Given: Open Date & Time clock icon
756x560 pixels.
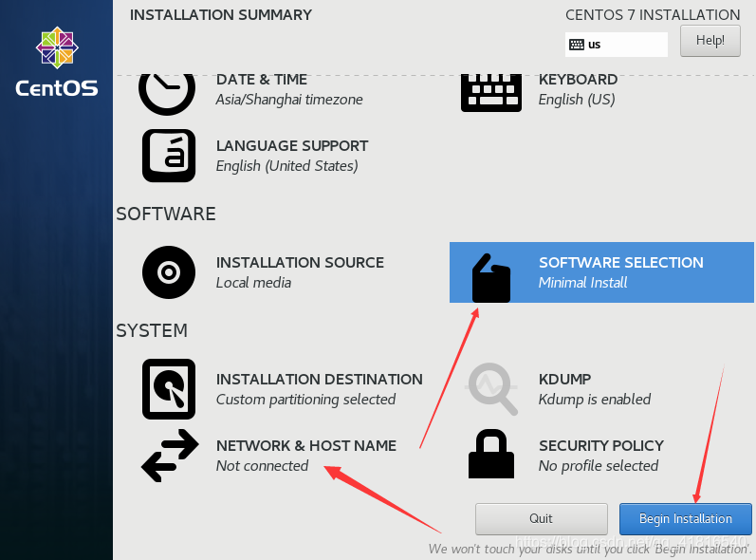Looking at the screenshot, I should coord(167,94).
